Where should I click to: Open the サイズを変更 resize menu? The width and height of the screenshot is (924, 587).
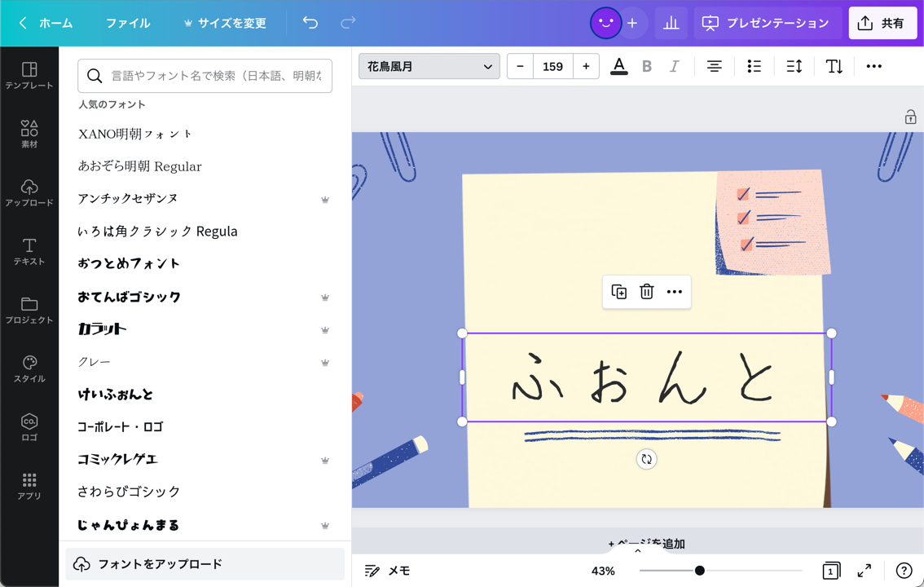tap(225, 23)
